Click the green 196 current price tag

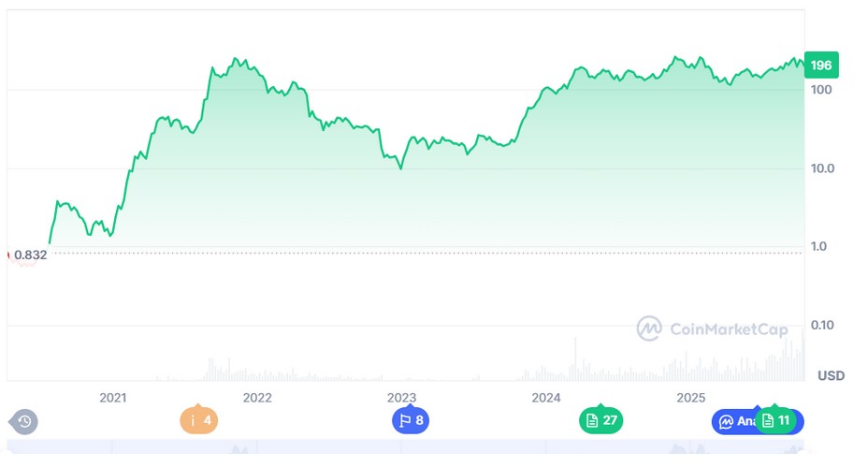(x=821, y=66)
